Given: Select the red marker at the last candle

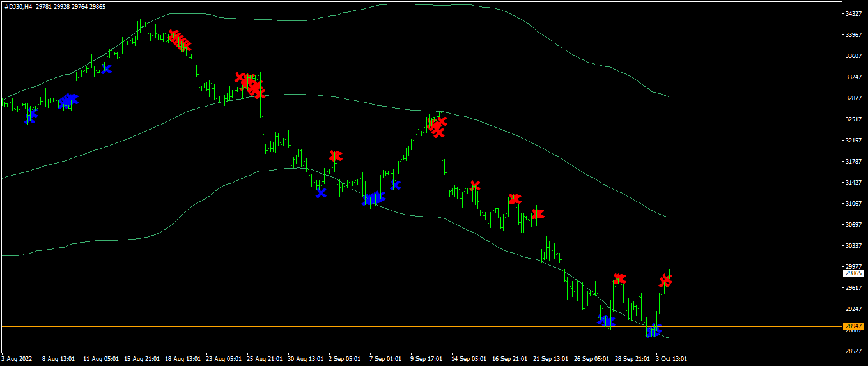Looking at the screenshot, I should click(x=665, y=280).
